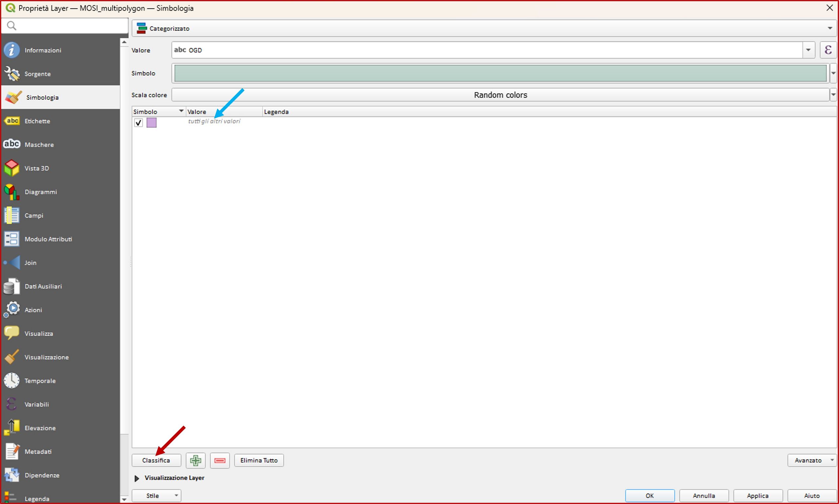Viewport: 839px width, 504px height.
Task: Click the Applica button
Action: pos(757,496)
